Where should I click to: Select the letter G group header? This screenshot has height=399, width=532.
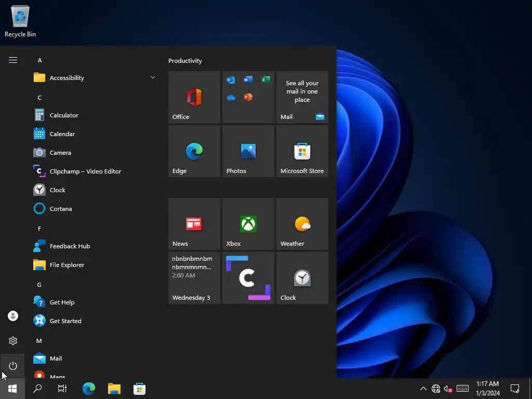(x=39, y=285)
